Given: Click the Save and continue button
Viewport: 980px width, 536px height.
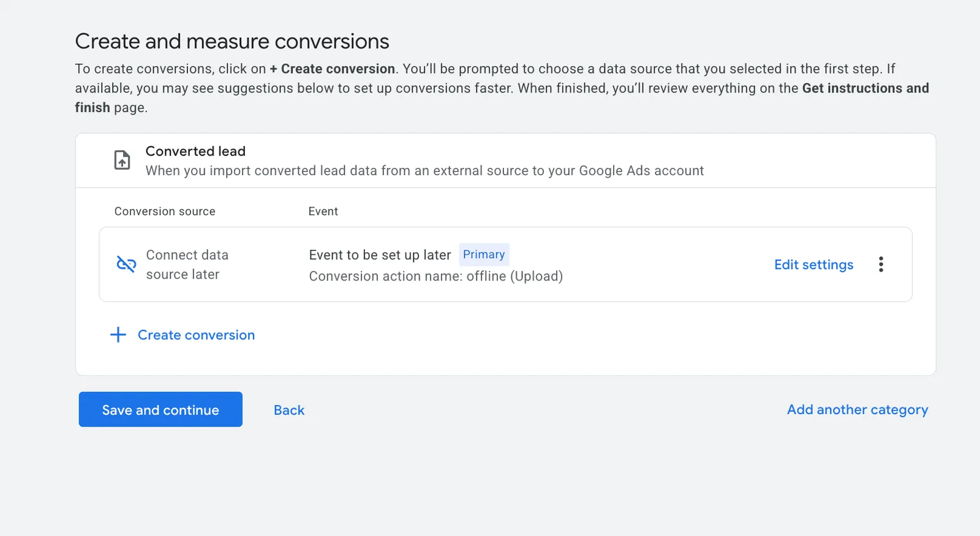Looking at the screenshot, I should pyautogui.click(x=160, y=409).
